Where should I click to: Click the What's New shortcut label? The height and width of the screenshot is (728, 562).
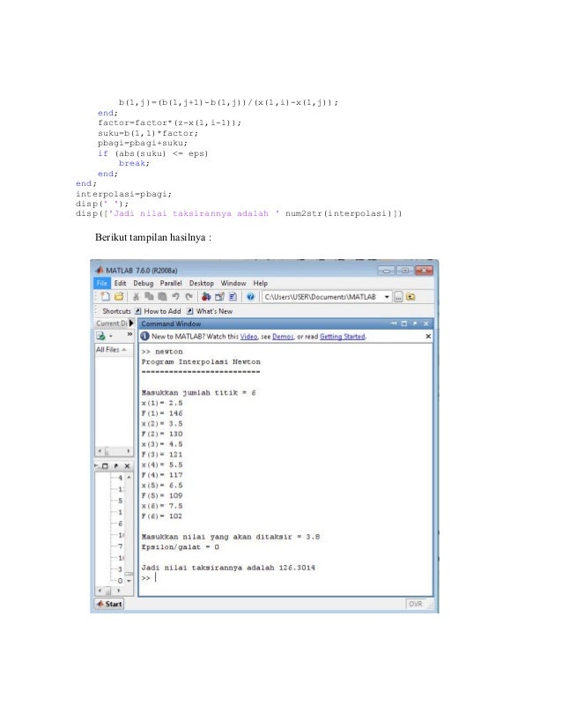click(x=214, y=311)
